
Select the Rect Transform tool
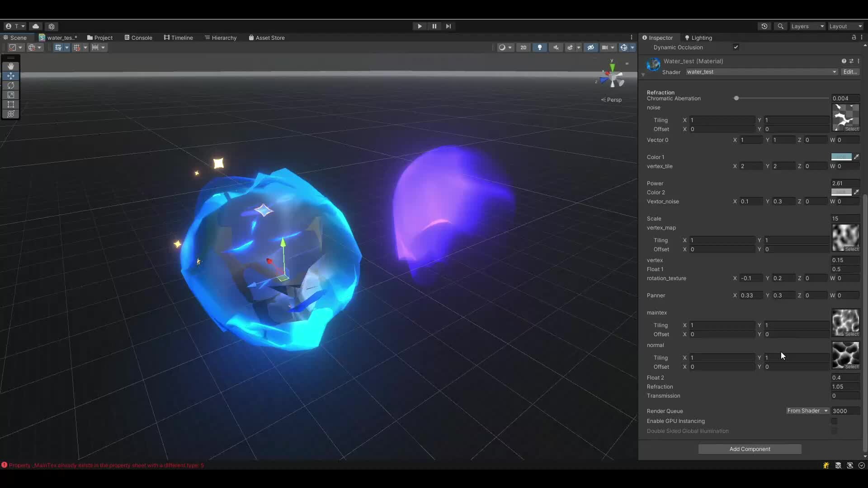(x=10, y=104)
